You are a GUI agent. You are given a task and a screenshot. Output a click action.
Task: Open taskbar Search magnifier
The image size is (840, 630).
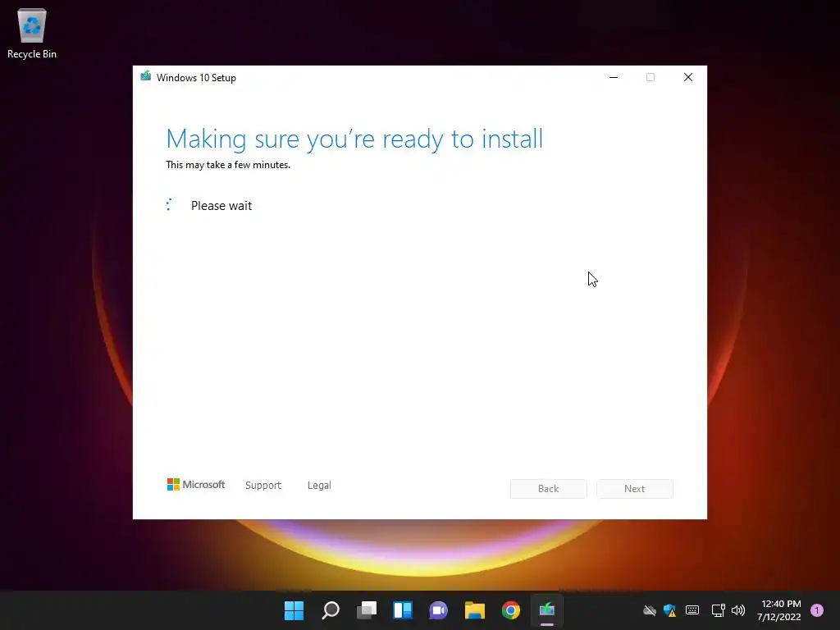point(331,610)
